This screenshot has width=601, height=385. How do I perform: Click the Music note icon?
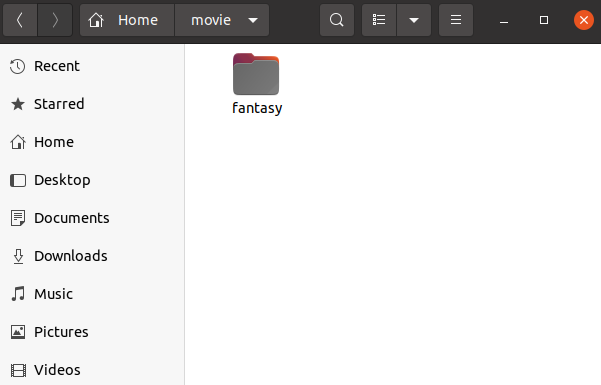[18, 294]
